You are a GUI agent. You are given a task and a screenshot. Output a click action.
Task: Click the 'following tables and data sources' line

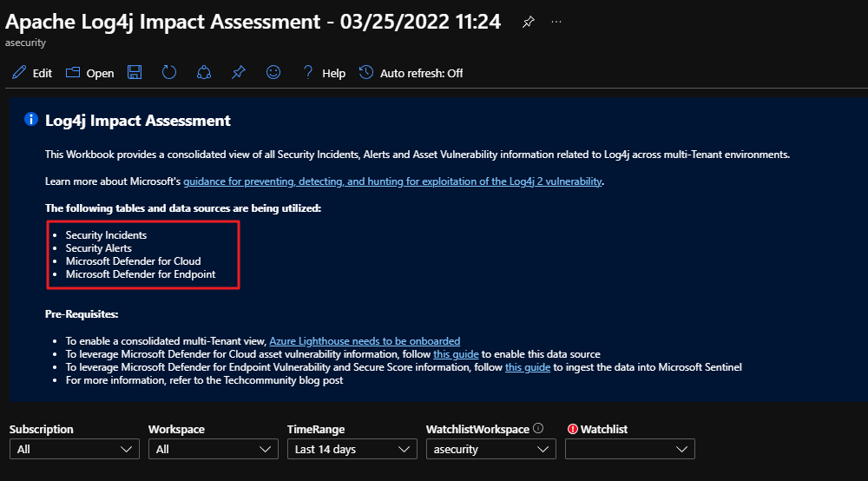pyautogui.click(x=183, y=208)
